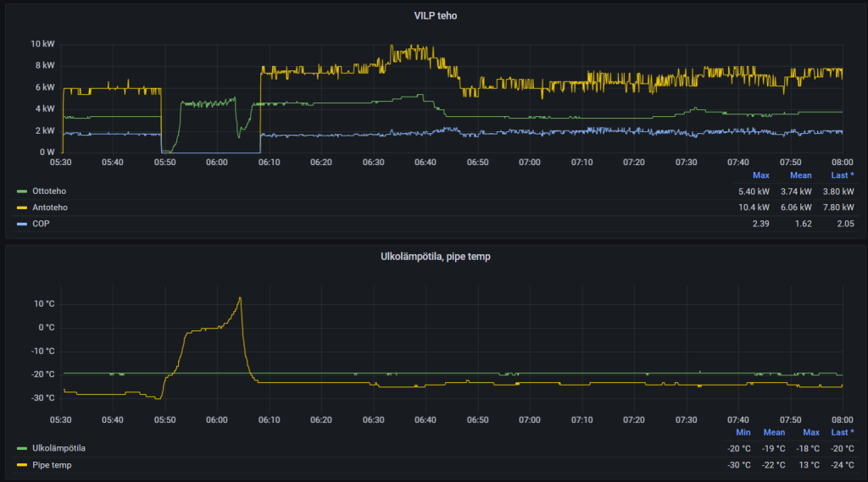Isolate the COP series via its legend label

click(x=41, y=224)
